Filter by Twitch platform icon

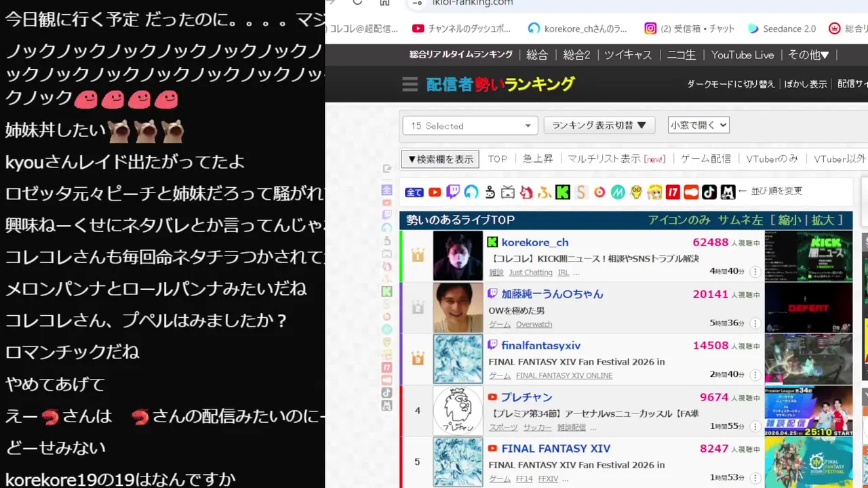453,192
